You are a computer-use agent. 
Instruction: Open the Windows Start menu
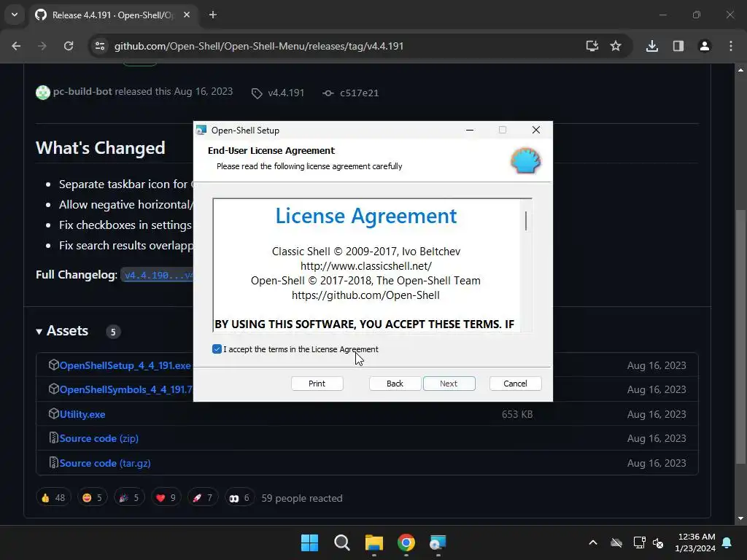309,542
